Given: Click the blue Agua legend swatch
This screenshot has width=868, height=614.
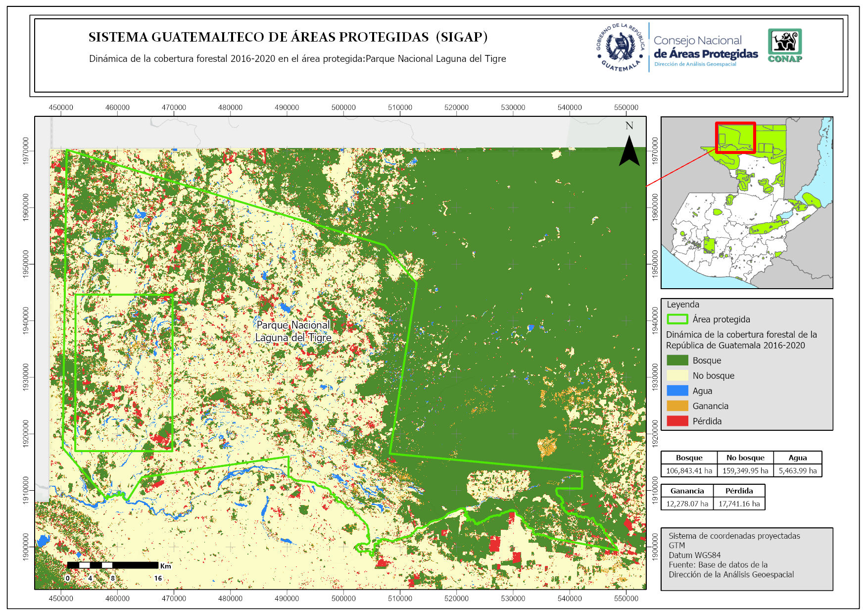Looking at the screenshot, I should pos(677,391).
